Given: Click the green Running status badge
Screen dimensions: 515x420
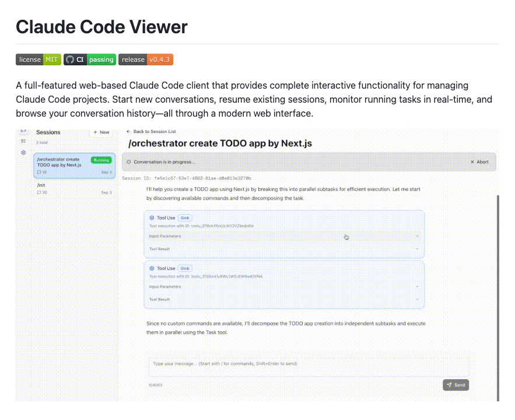Looking at the screenshot, I should tap(101, 160).
